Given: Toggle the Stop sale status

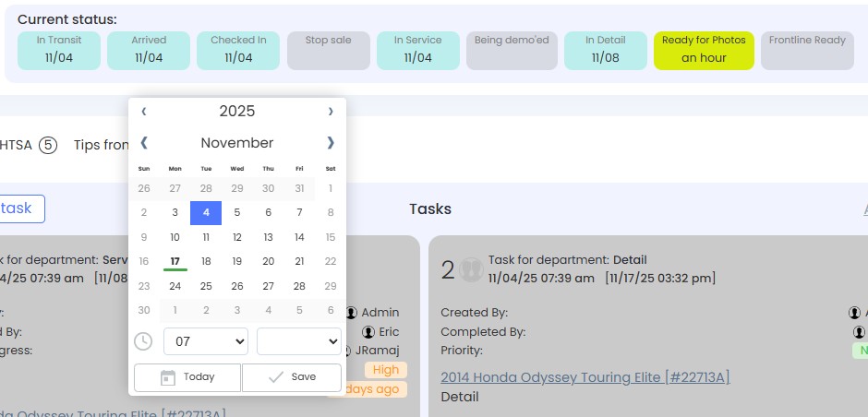Looking at the screenshot, I should coord(329,50).
